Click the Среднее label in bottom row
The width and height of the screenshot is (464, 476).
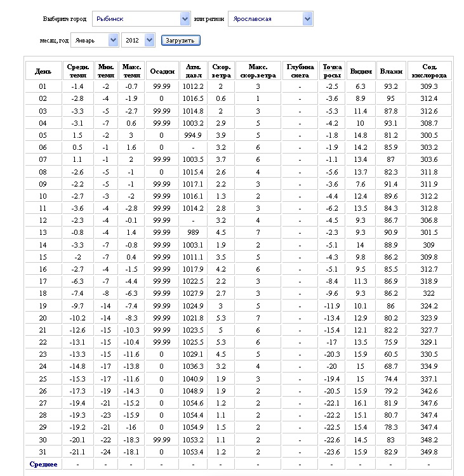click(43, 464)
